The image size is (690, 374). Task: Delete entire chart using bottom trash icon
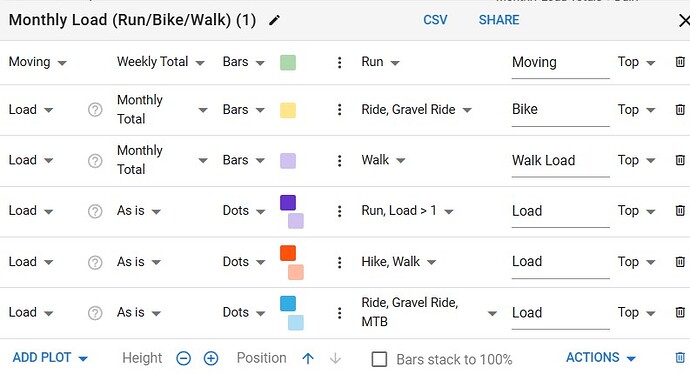click(x=680, y=358)
